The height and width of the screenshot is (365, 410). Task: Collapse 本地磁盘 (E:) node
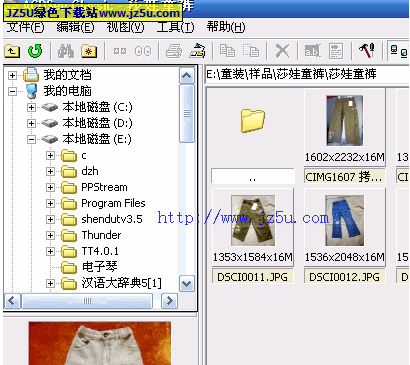[x=31, y=139]
